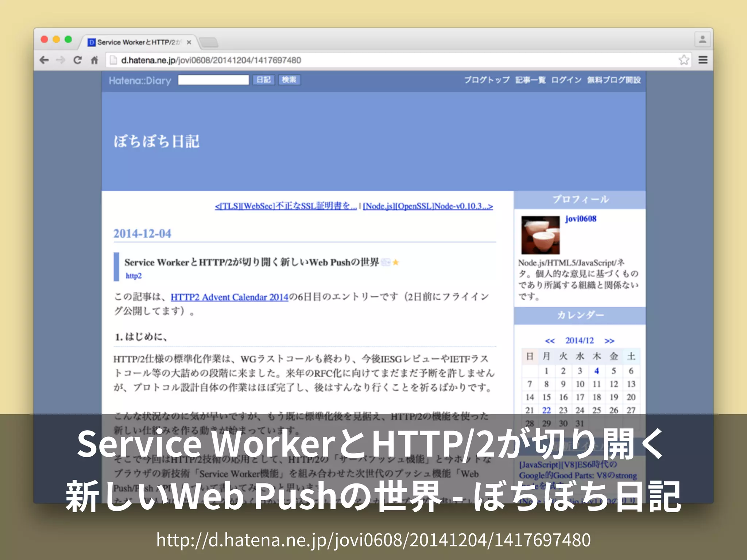Screen dimensions: 747x560
Task: Select calendar date 22
Action: (x=546, y=410)
